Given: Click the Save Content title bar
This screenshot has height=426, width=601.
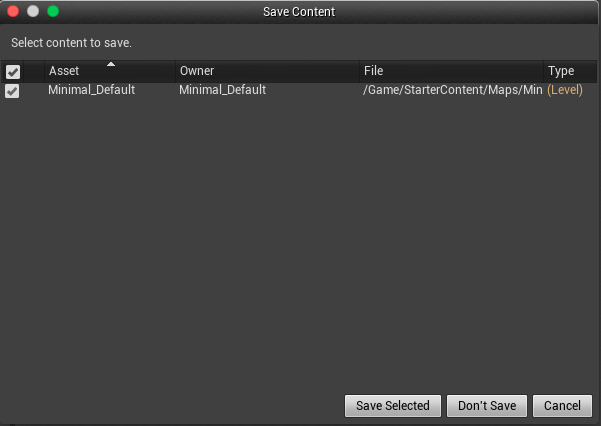Looking at the screenshot, I should [299, 11].
